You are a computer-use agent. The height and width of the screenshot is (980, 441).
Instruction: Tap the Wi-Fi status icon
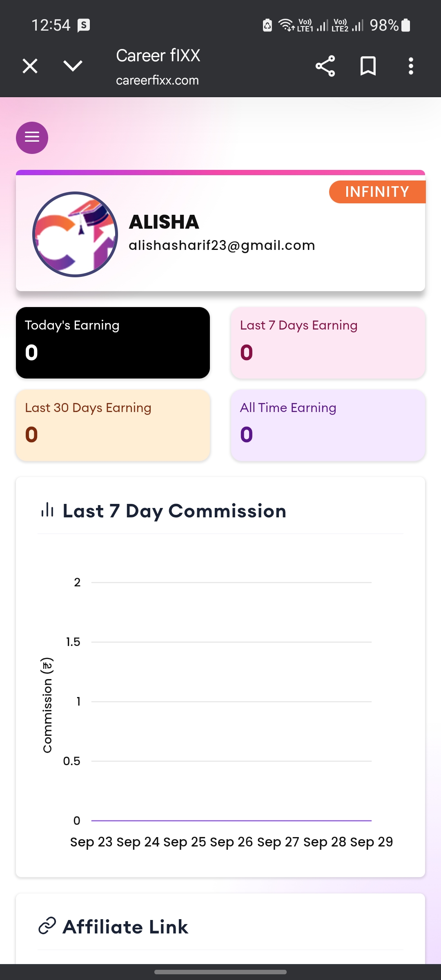[286, 25]
